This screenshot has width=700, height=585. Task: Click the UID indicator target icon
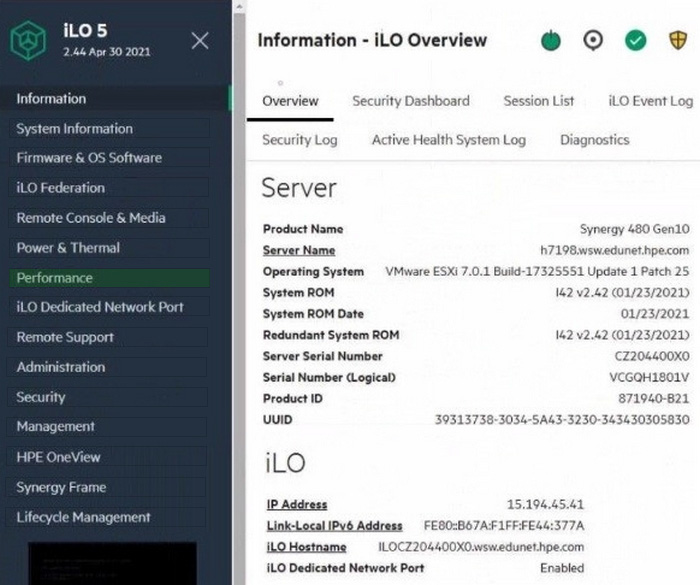593,41
